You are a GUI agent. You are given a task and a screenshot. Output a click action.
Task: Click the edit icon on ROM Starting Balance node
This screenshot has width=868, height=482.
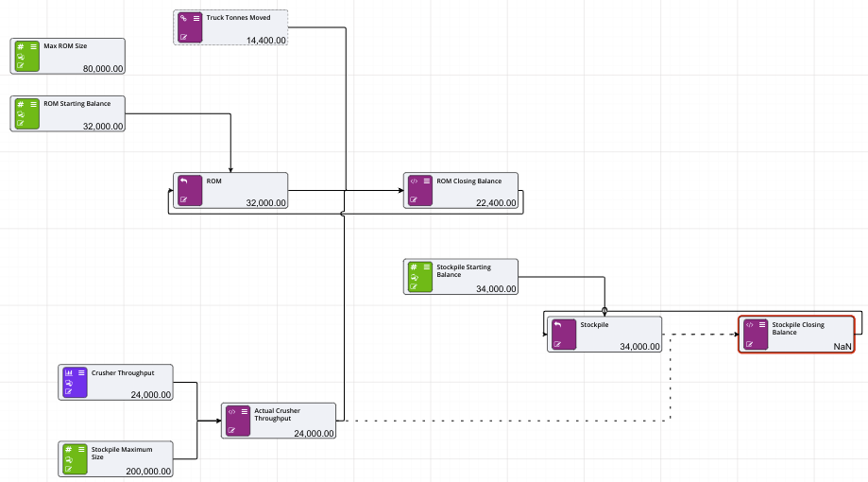(x=20, y=123)
